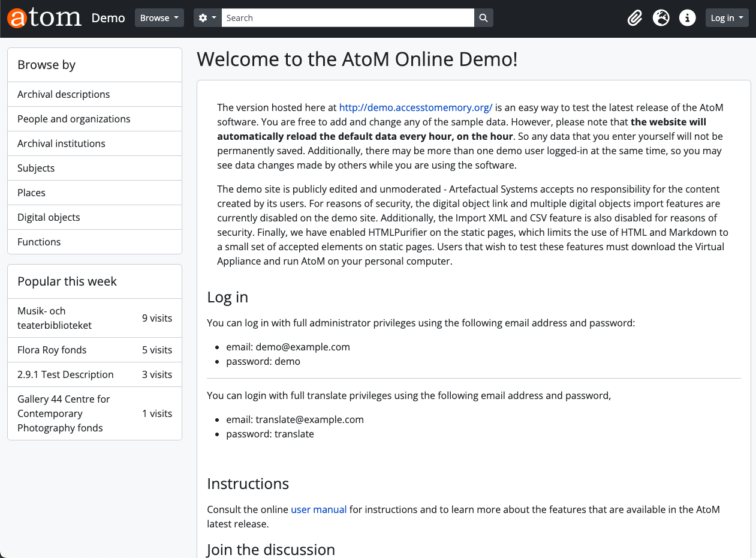The width and height of the screenshot is (756, 558).
Task: Click the AtoM logo in header
Action: (44, 18)
